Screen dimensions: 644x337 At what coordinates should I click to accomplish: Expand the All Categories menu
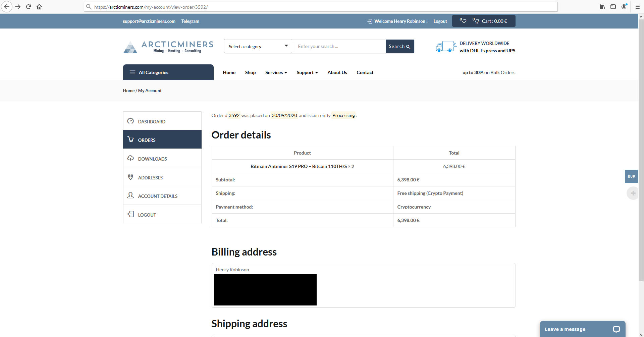(x=168, y=72)
